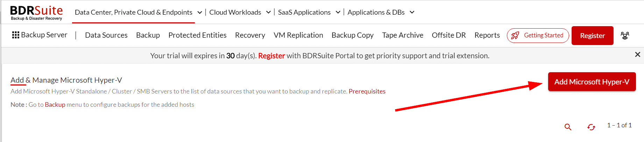This screenshot has height=142, width=644.
Task: Click the BDRSuite logo
Action: tap(36, 13)
